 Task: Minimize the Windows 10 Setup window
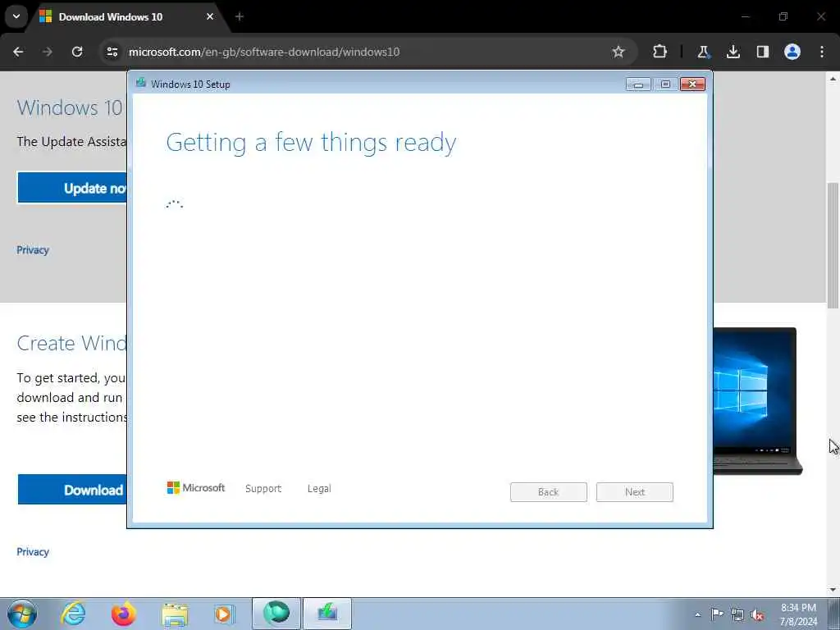(638, 84)
